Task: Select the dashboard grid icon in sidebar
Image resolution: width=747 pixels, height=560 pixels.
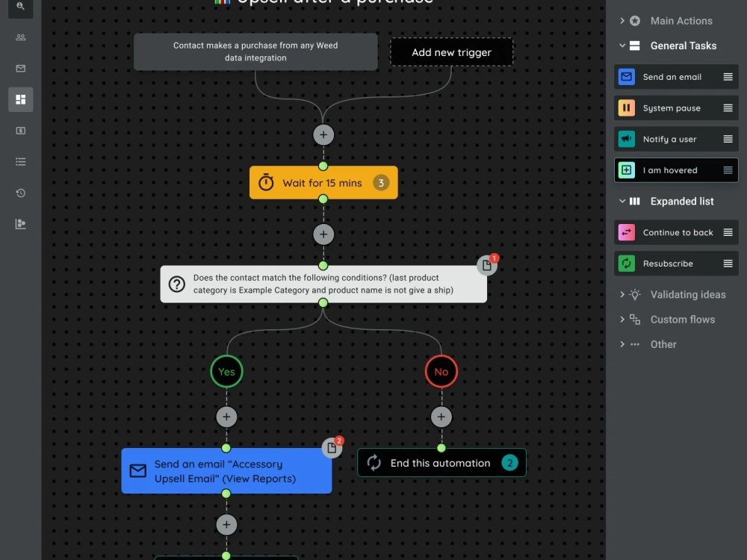Action: (20, 99)
